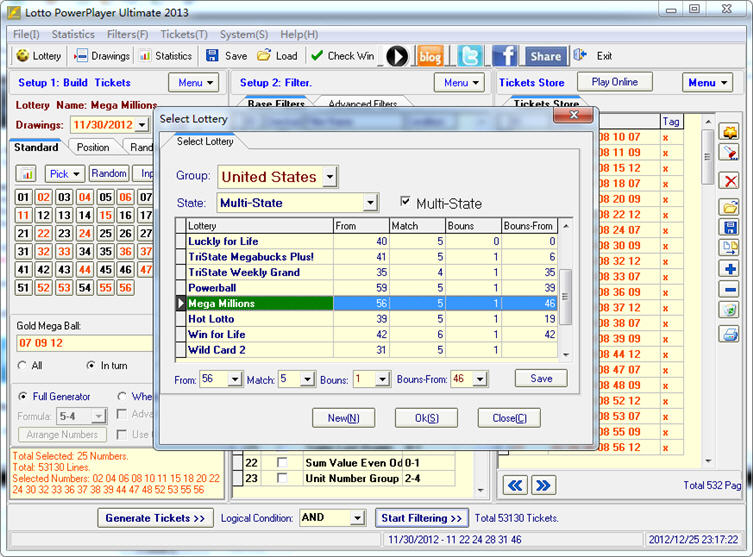
Task: Click the top yellow star icon in sidebar
Action: (x=730, y=131)
